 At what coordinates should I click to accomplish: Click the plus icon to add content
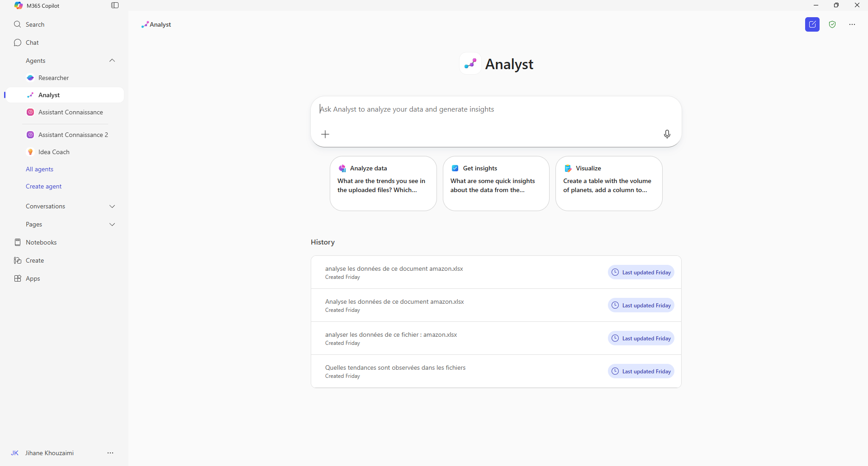325,134
